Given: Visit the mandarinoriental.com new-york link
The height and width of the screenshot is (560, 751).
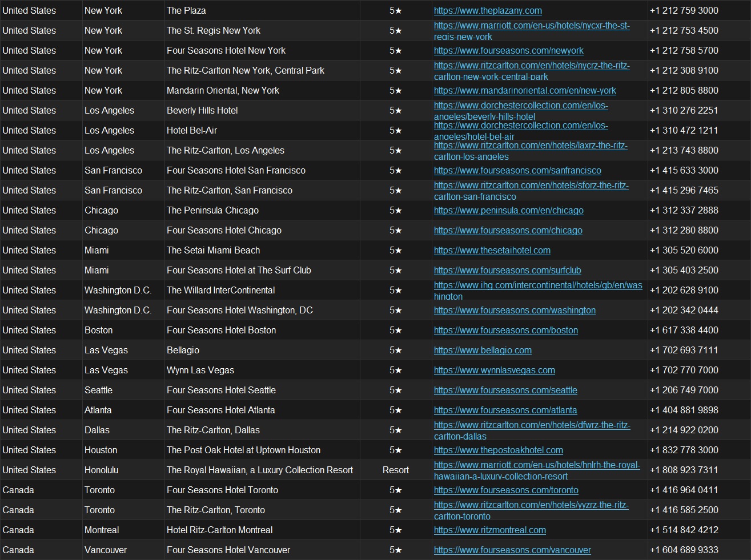Looking at the screenshot, I should tap(525, 90).
